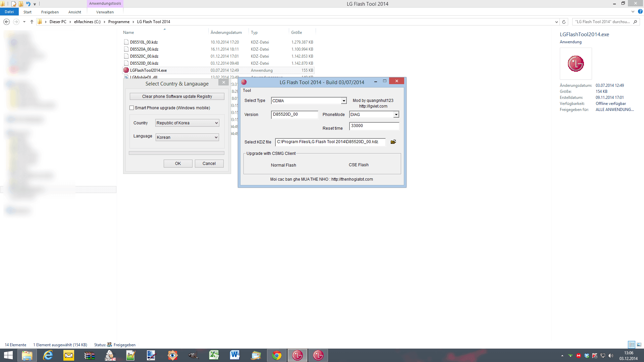
Task: Click the Normal Flash button
Action: [x=283, y=165]
